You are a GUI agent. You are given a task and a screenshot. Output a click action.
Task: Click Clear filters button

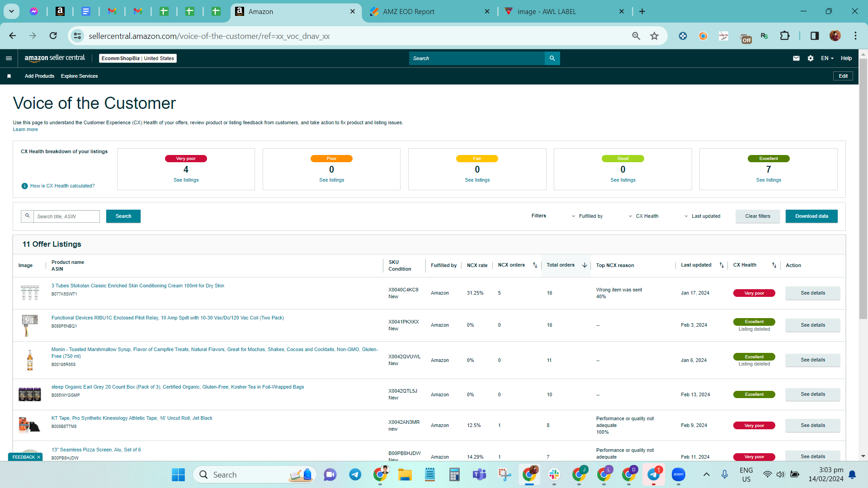click(x=758, y=216)
